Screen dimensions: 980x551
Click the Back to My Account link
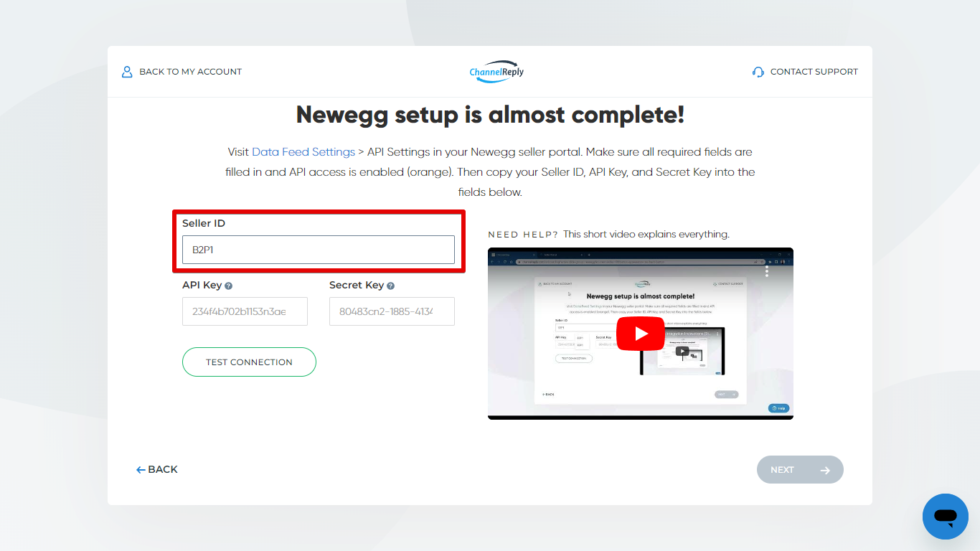[x=182, y=72]
